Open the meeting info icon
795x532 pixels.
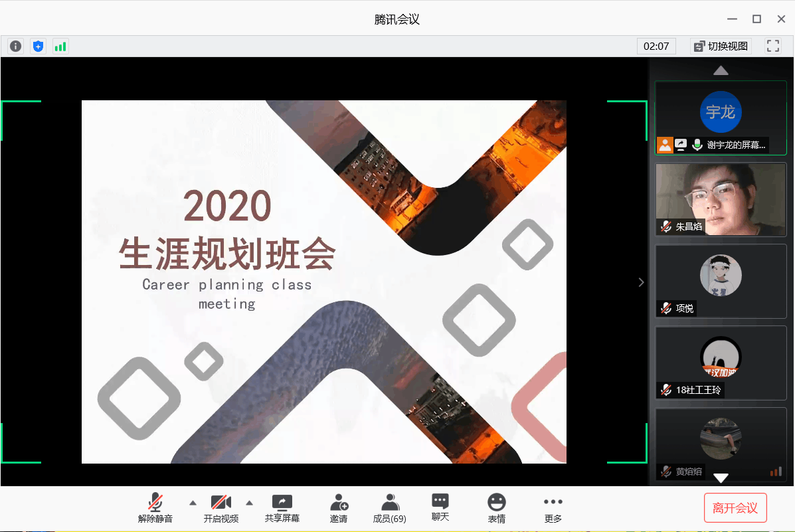pos(15,46)
